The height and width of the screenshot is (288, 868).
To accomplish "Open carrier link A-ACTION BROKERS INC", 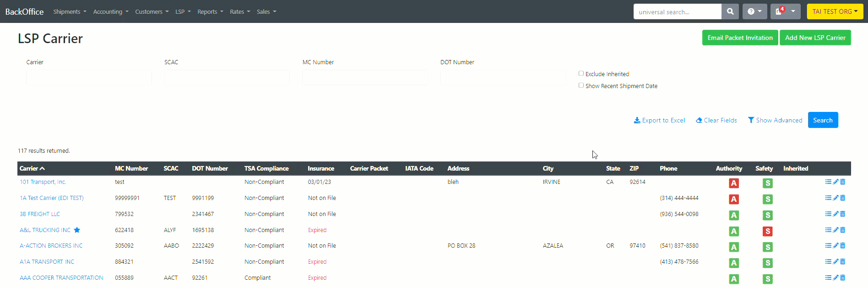I will pyautogui.click(x=51, y=246).
